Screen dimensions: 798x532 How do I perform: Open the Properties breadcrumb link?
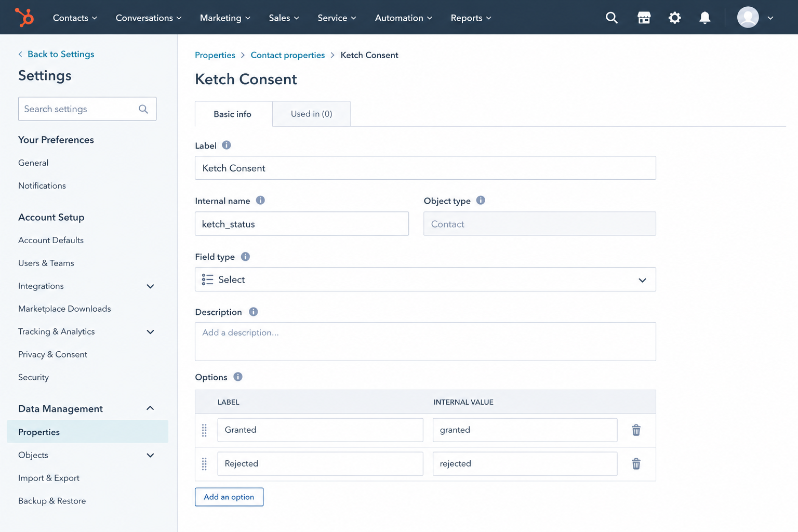coord(215,55)
